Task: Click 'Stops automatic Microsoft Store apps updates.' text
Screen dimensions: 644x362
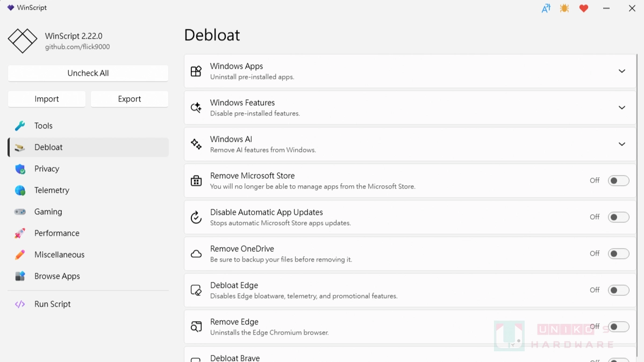Action: (281, 223)
